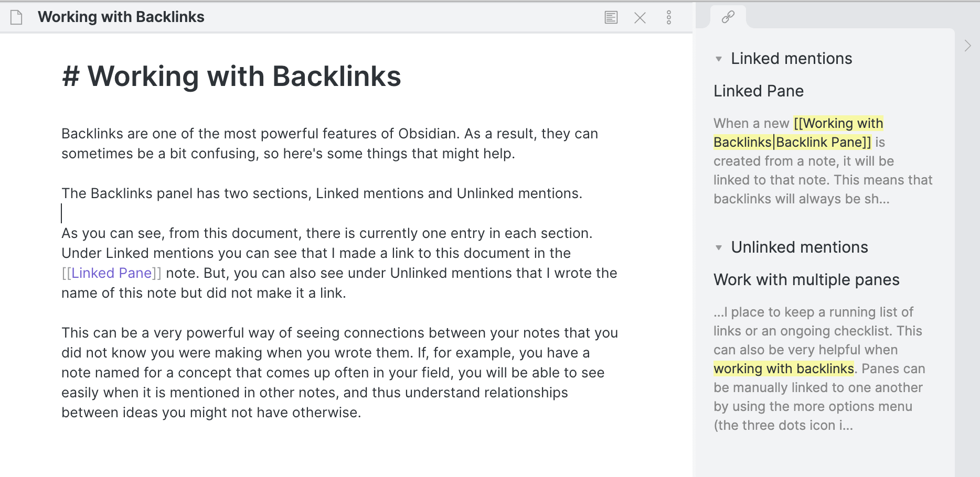Select the "Work with multiple panes" result
The image size is (980, 477).
806,280
